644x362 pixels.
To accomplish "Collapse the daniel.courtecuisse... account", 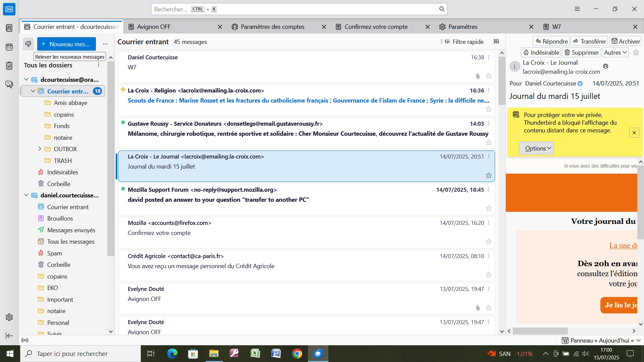I will (26, 195).
